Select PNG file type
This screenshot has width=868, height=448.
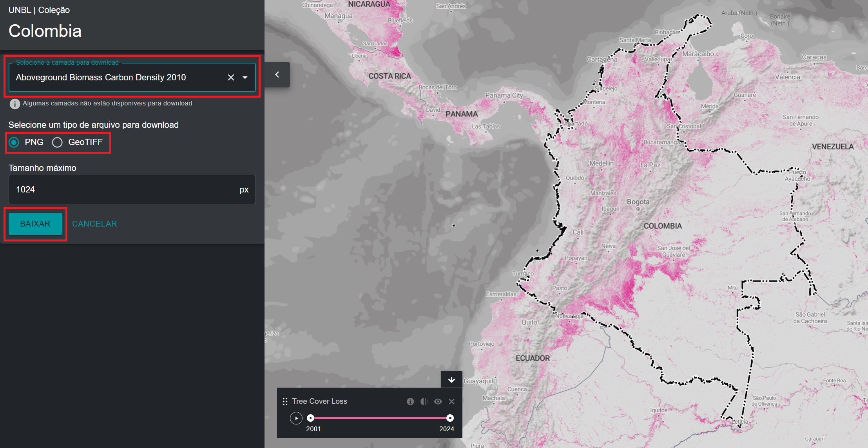14,142
